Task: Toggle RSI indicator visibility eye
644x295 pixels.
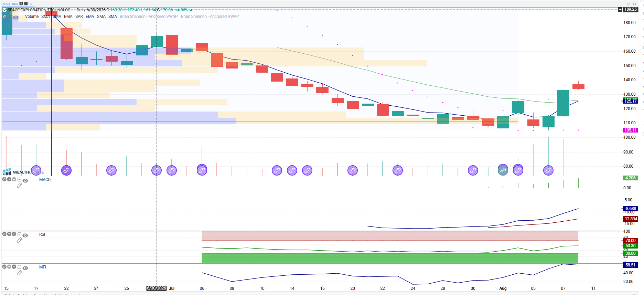Action: [x=25, y=235]
